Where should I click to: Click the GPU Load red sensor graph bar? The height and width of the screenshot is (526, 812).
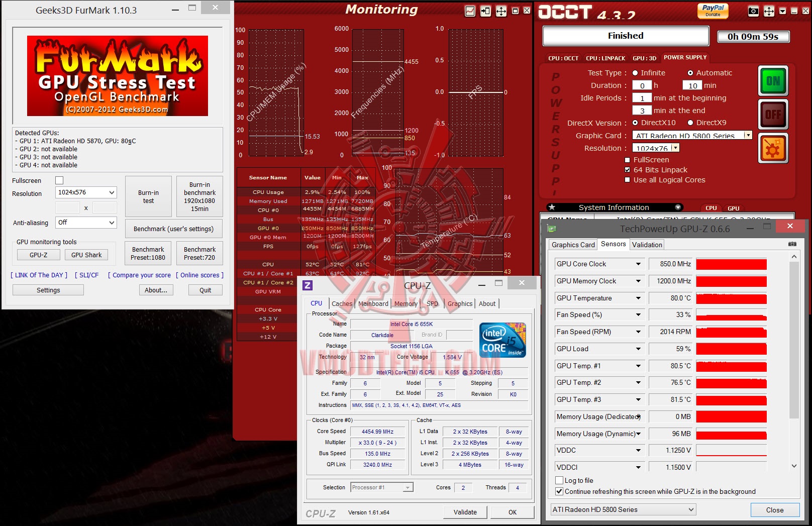(x=732, y=349)
